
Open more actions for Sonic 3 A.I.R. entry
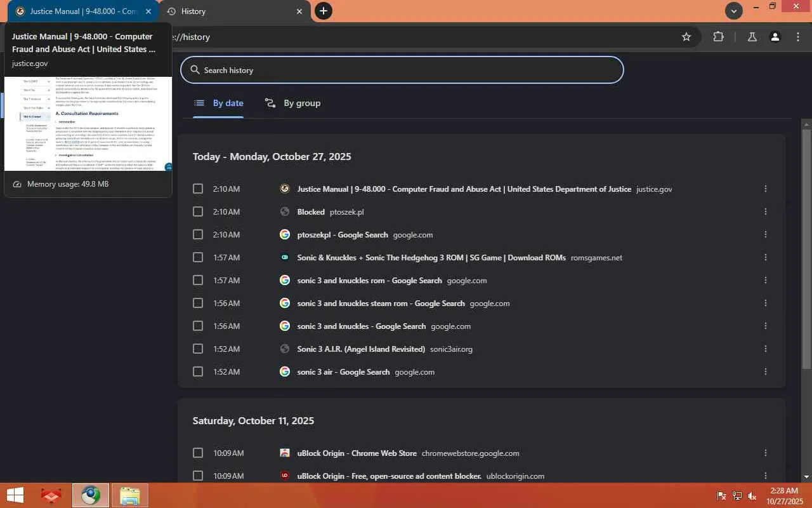[x=766, y=349]
